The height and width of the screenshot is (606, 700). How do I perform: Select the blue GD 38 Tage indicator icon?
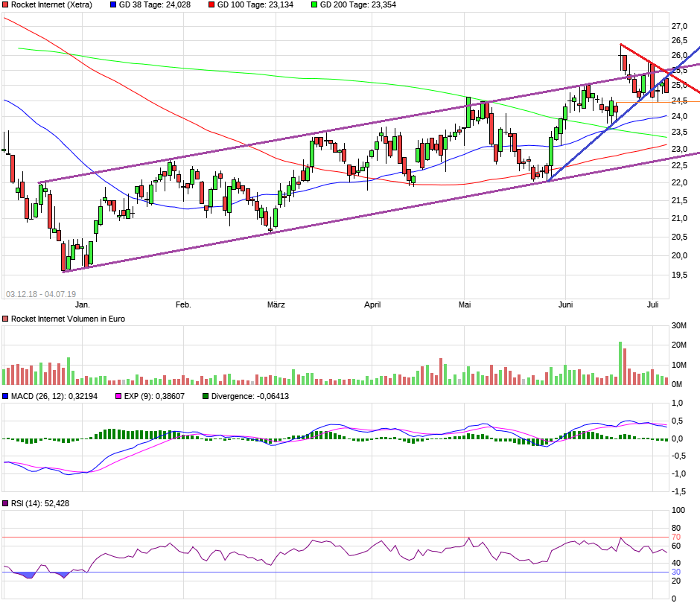pos(112,5)
